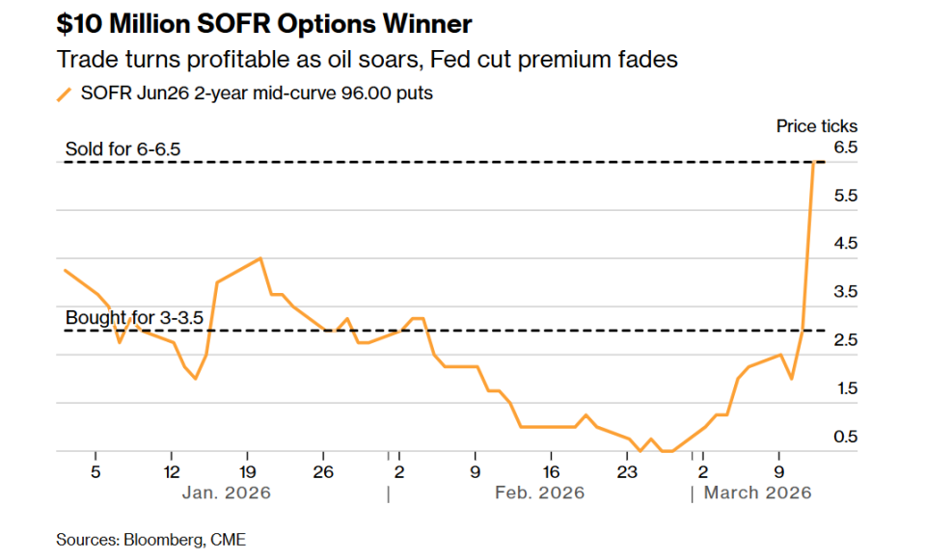Click the "Bought for 3-3.5" annotation
Image resolution: width=926 pixels, height=560 pixels.
click(134, 318)
